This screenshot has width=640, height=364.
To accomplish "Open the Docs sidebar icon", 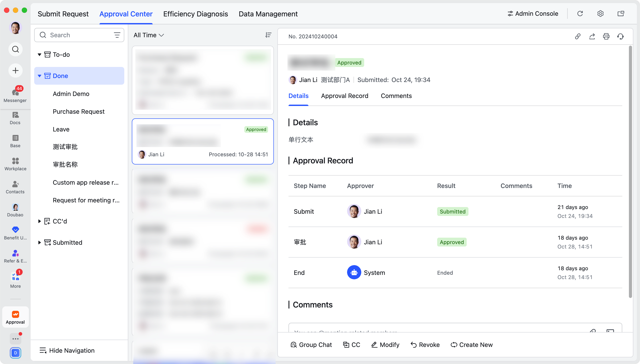I will tap(15, 118).
